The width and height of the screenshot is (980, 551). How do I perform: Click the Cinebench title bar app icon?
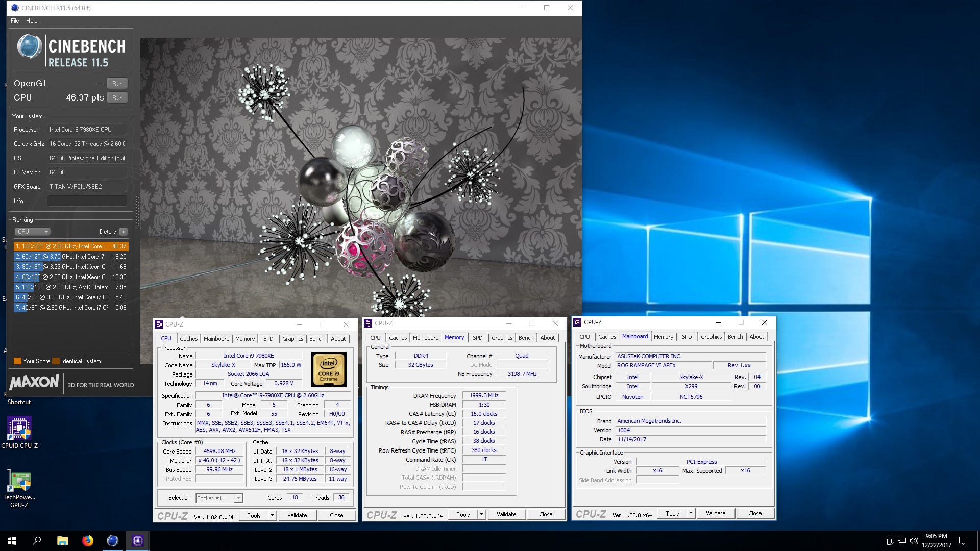point(14,8)
